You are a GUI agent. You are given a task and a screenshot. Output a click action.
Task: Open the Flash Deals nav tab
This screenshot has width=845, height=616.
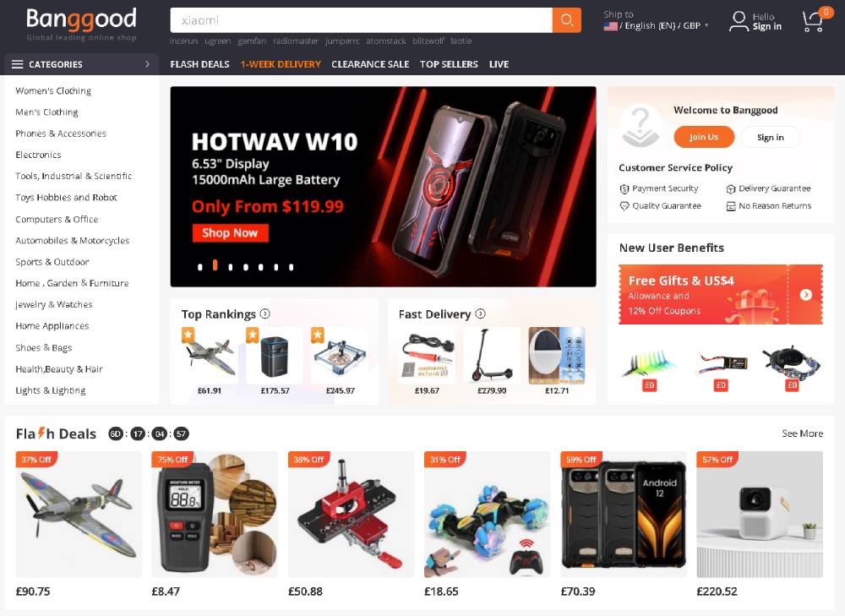200,64
